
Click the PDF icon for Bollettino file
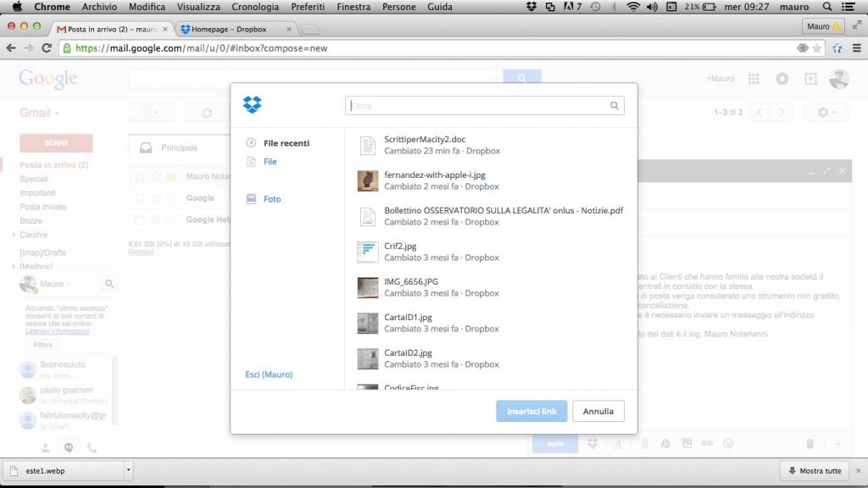click(x=368, y=216)
